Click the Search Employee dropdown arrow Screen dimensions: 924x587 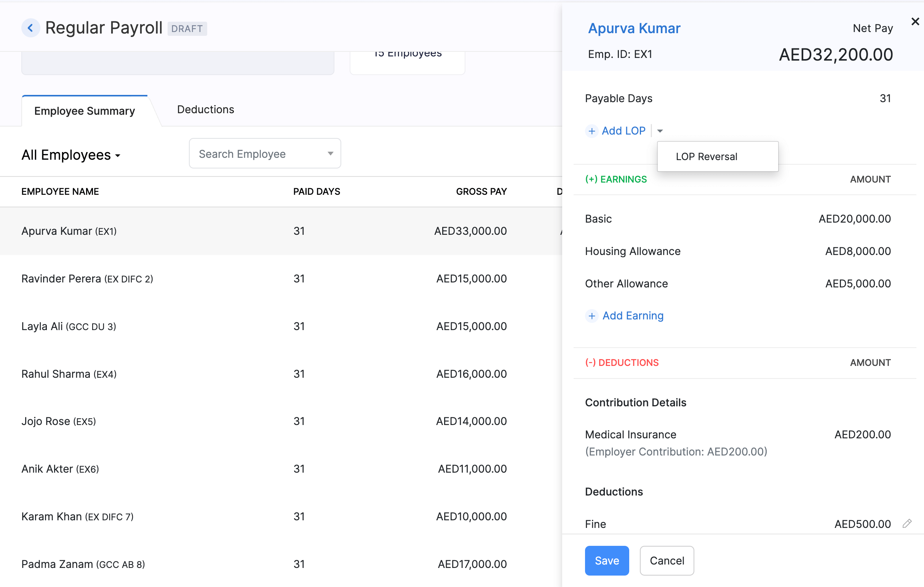pos(330,154)
